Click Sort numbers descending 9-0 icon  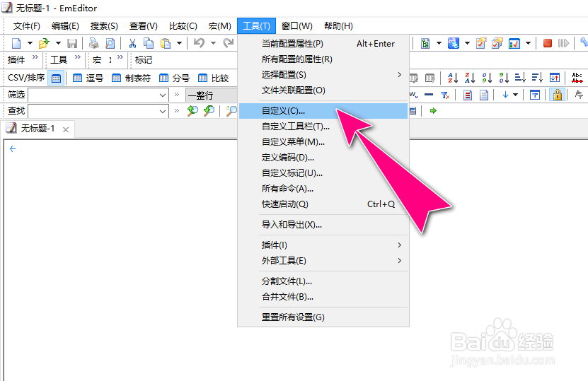click(x=504, y=78)
